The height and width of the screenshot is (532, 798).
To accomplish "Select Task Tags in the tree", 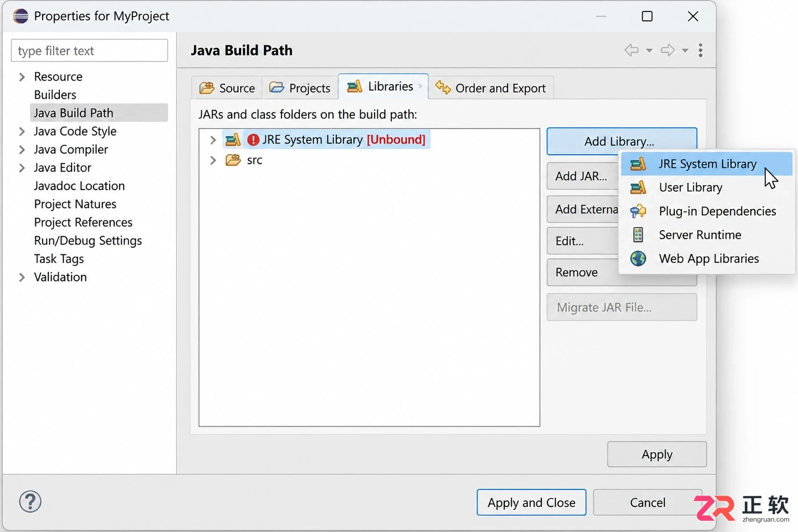I will click(x=59, y=259).
